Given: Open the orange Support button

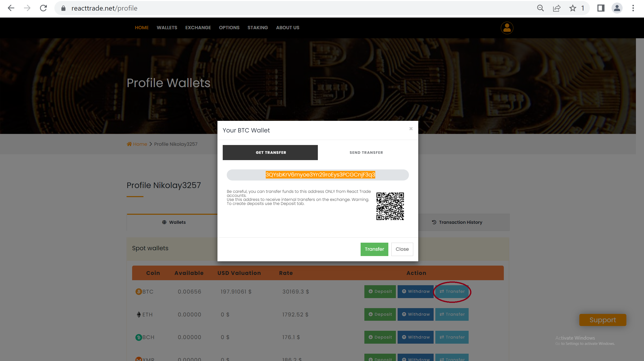Looking at the screenshot, I should [x=603, y=320].
